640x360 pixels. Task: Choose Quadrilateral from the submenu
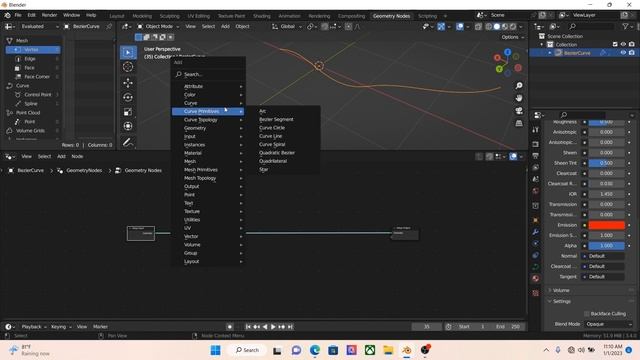pyautogui.click(x=273, y=161)
